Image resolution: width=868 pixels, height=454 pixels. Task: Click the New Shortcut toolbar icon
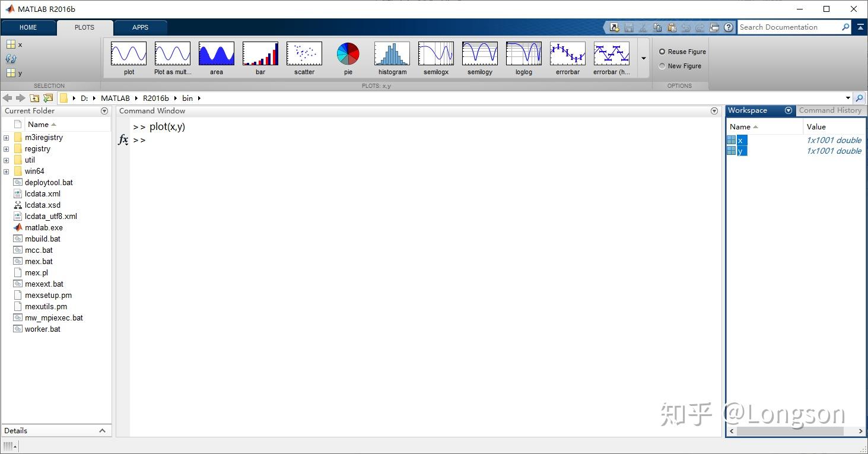tap(614, 27)
